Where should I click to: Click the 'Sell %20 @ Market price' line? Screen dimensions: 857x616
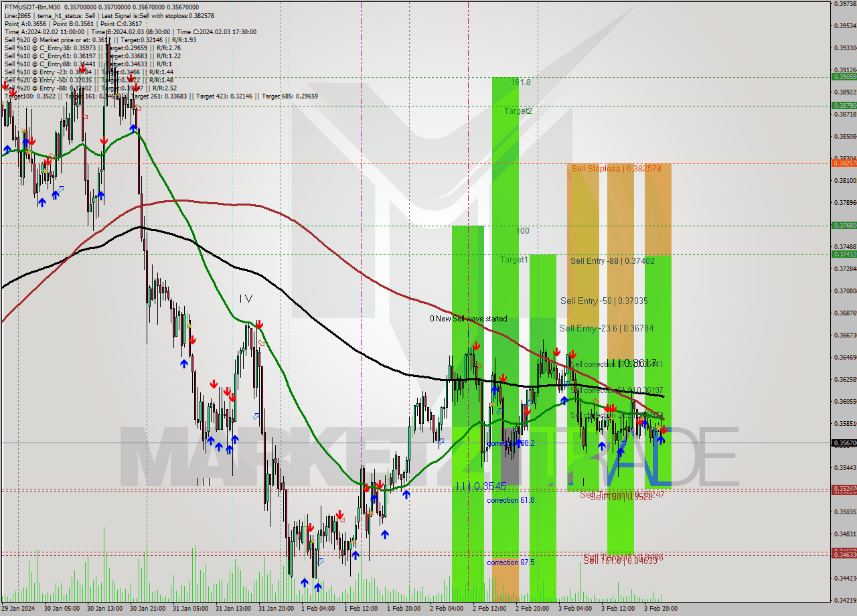100,40
